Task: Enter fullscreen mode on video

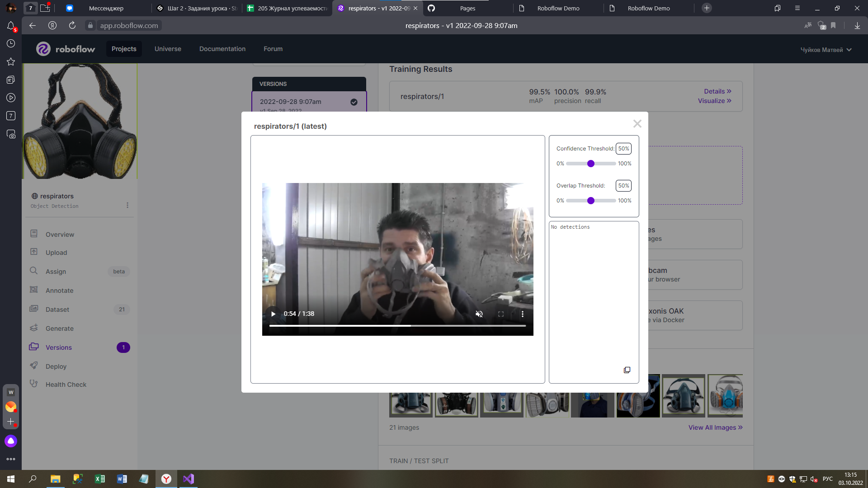Action: coord(501,314)
